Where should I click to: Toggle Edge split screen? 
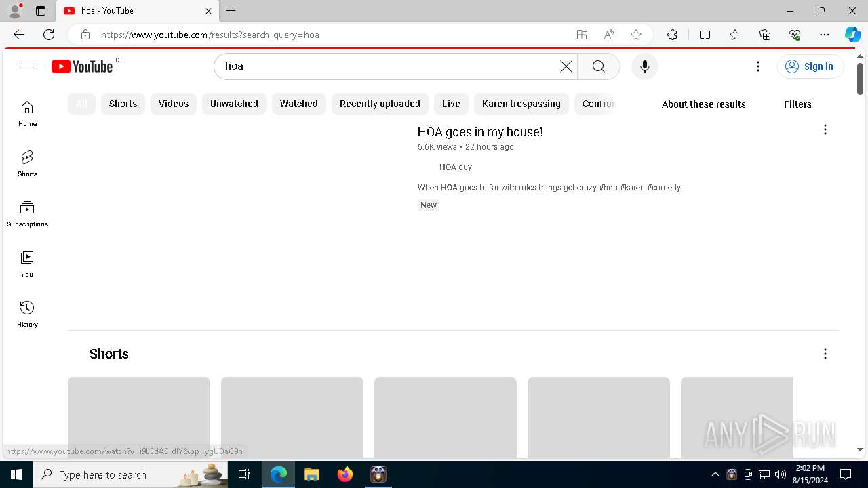[x=705, y=35]
